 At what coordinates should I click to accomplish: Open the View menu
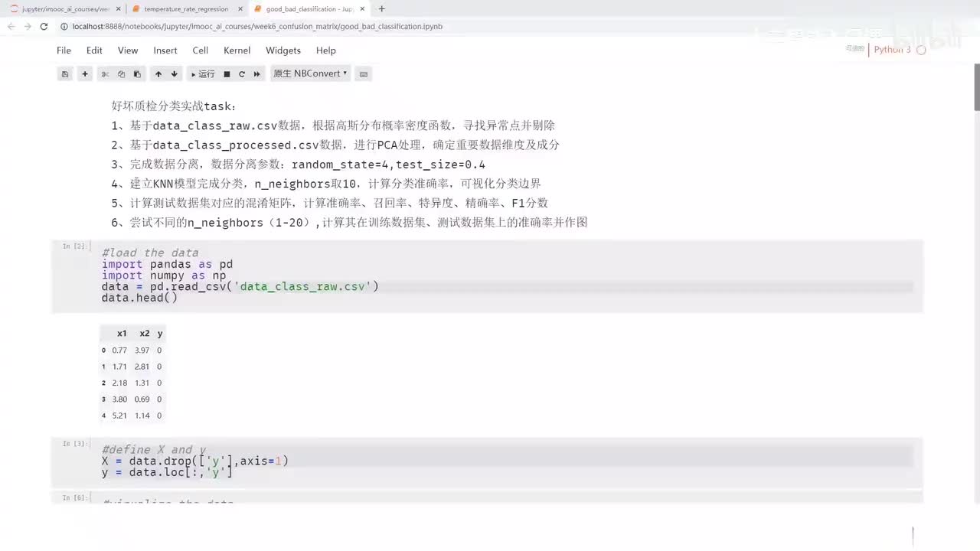128,51
